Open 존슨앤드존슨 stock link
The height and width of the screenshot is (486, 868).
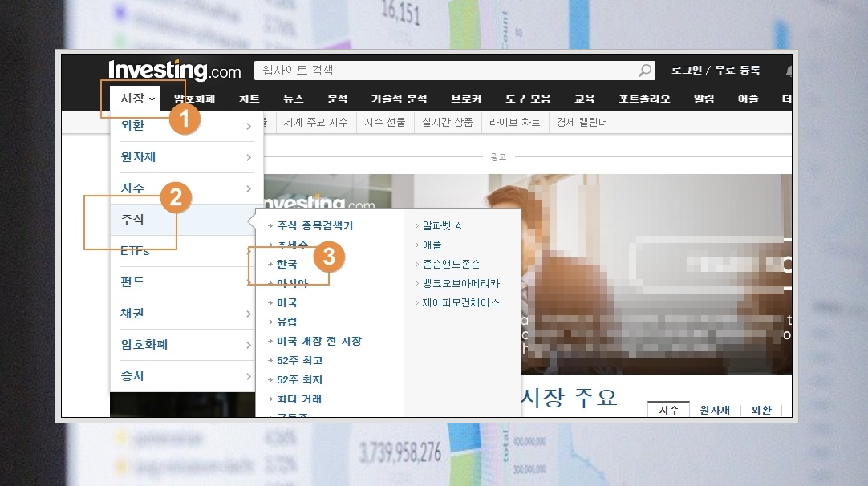(x=451, y=265)
